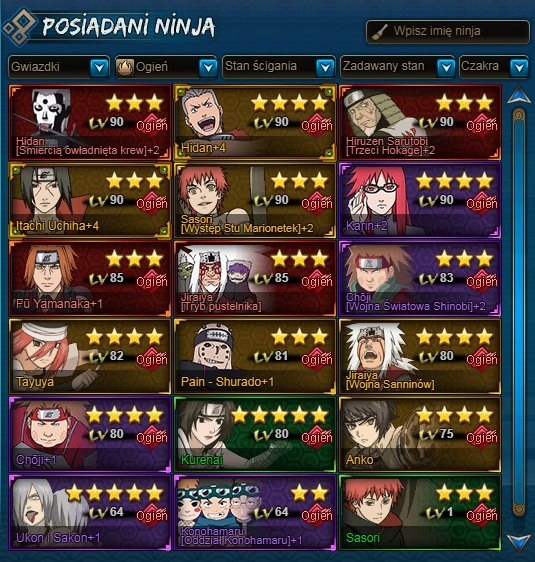535x562 pixels.
Task: Pick Kurenai five-star ninja card
Action: coord(255,434)
